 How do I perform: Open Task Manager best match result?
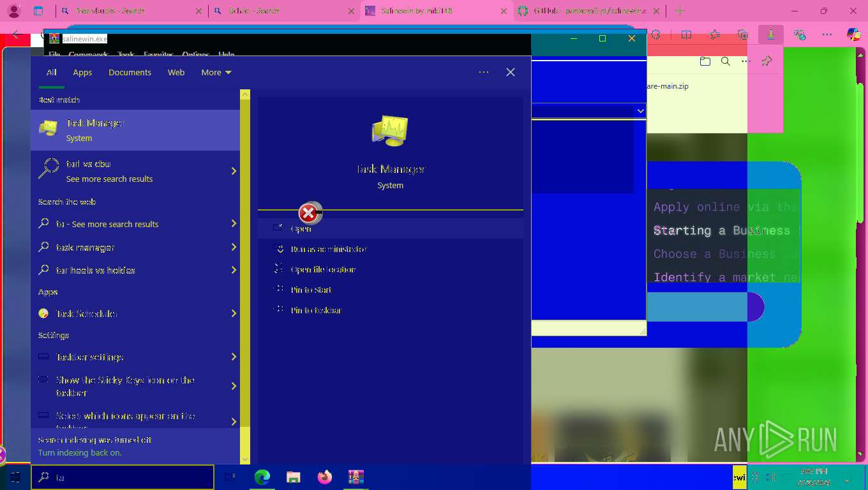tap(135, 130)
